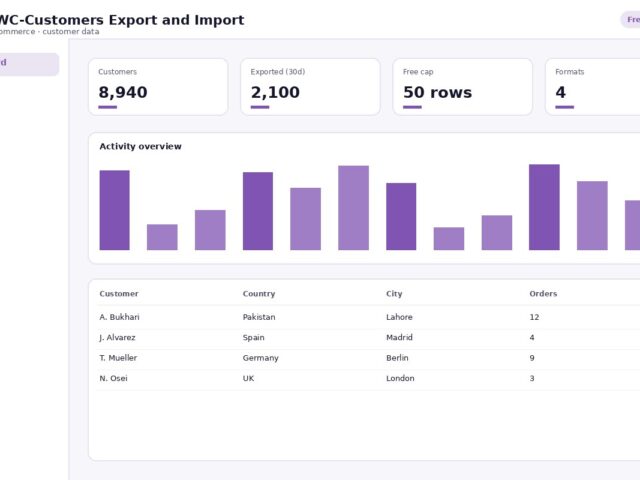Sort by the Orders column header
Screen dimensions: 640x480
point(543,294)
